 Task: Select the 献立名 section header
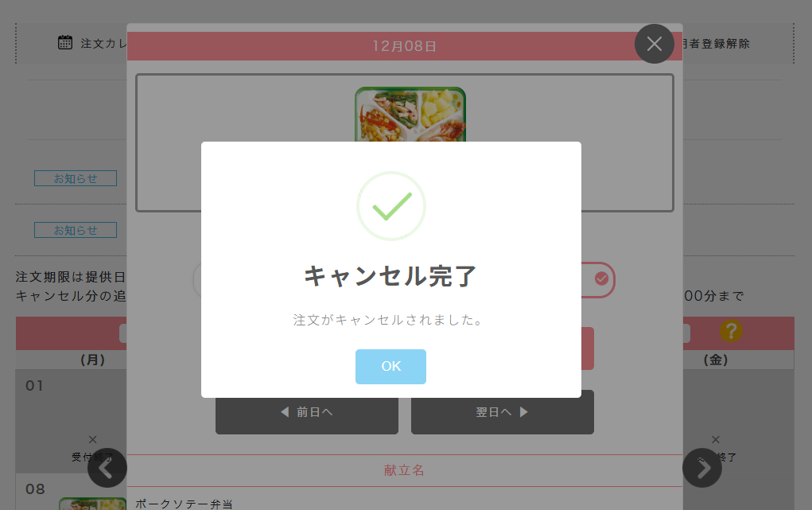405,470
